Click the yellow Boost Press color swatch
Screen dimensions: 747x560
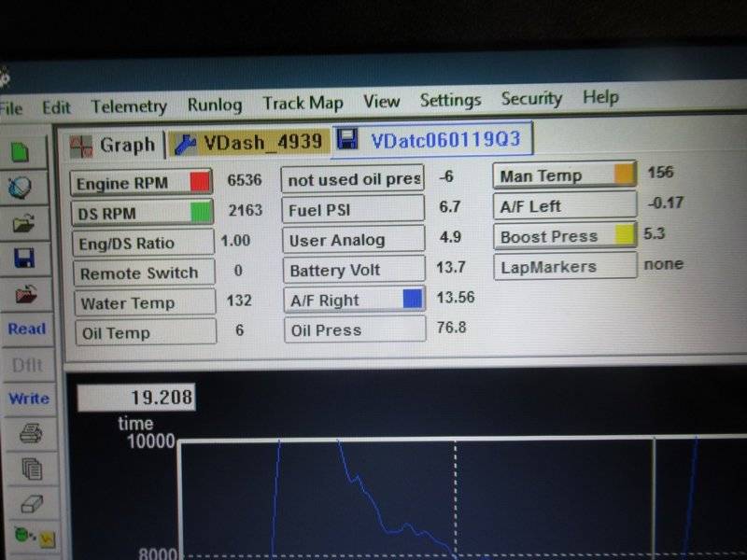tap(626, 235)
